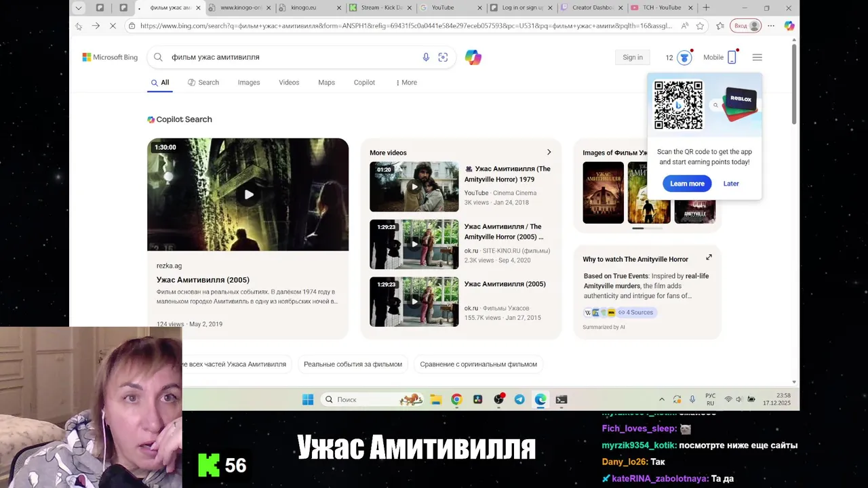Viewport: 868px width, 488px height.
Task: Select the Maps results tab
Action: click(x=326, y=83)
